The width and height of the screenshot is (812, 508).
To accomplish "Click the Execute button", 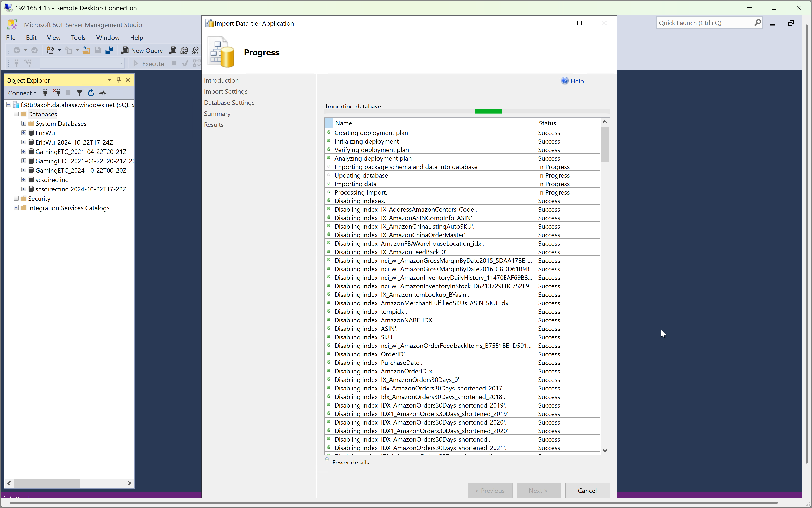I will 149,63.
